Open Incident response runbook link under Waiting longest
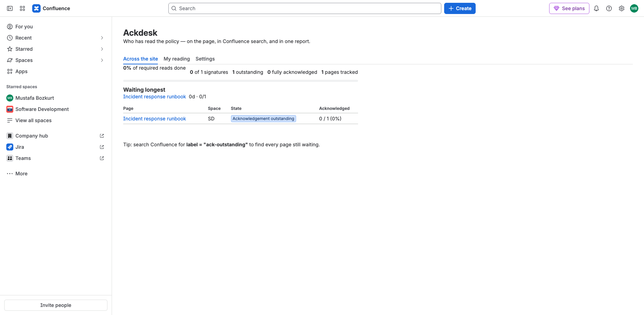The image size is (644, 315). (154, 97)
